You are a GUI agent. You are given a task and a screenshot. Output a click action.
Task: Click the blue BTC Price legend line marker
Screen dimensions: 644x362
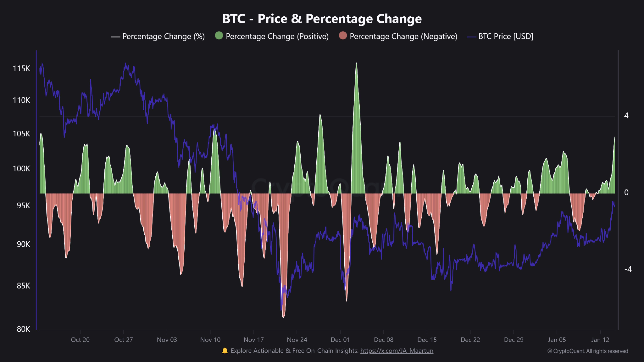(x=471, y=37)
